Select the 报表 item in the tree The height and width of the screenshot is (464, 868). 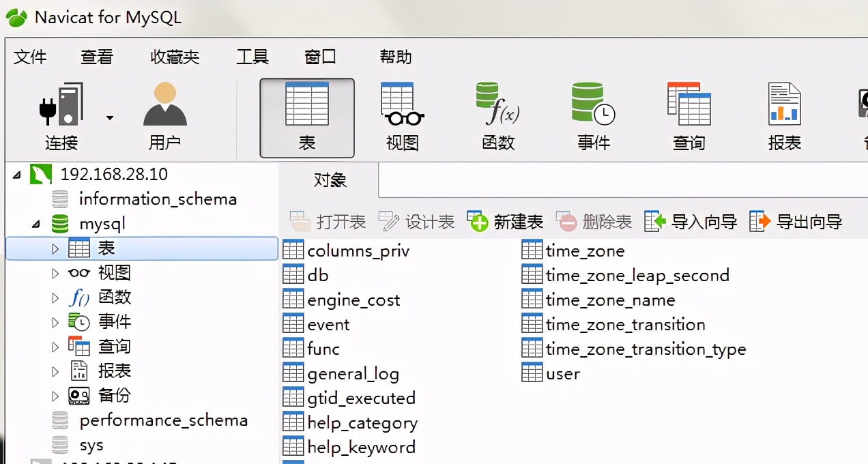[114, 371]
